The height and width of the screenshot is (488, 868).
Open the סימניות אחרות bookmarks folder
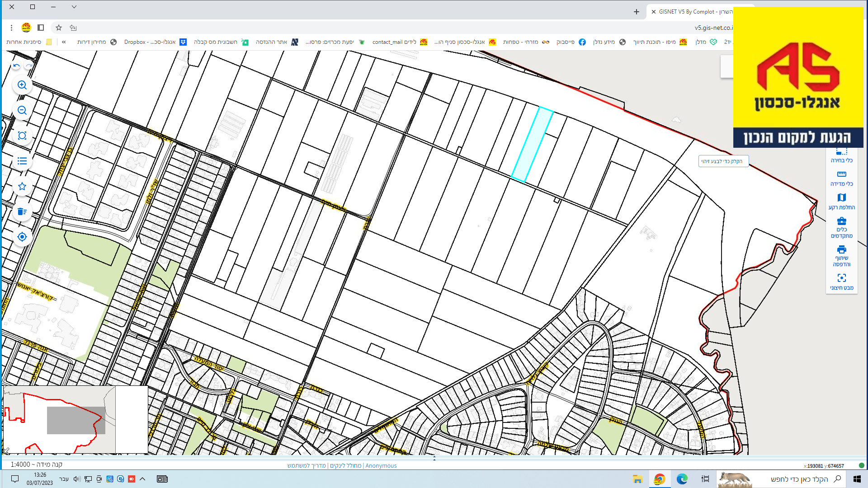tap(29, 42)
